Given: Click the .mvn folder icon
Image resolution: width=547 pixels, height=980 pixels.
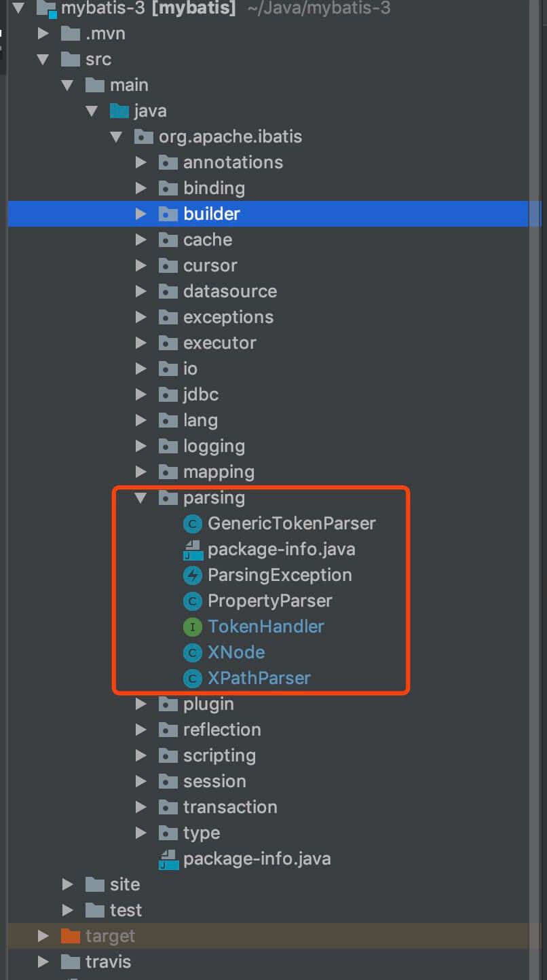Looking at the screenshot, I should 70,33.
